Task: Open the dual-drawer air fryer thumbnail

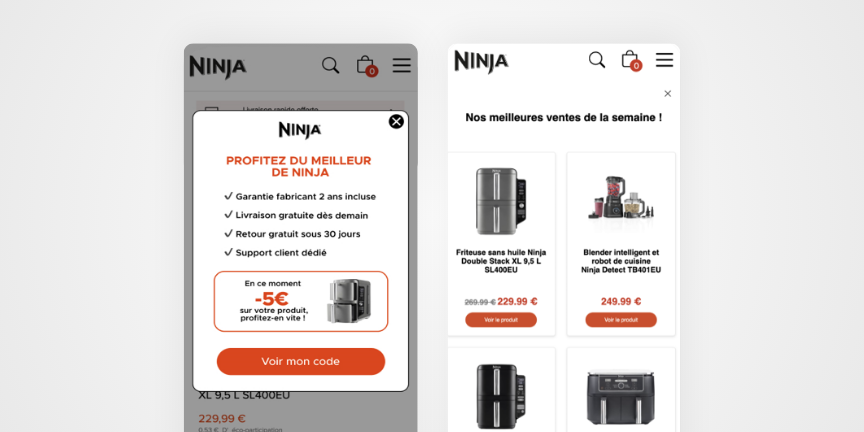Action: pos(621,397)
